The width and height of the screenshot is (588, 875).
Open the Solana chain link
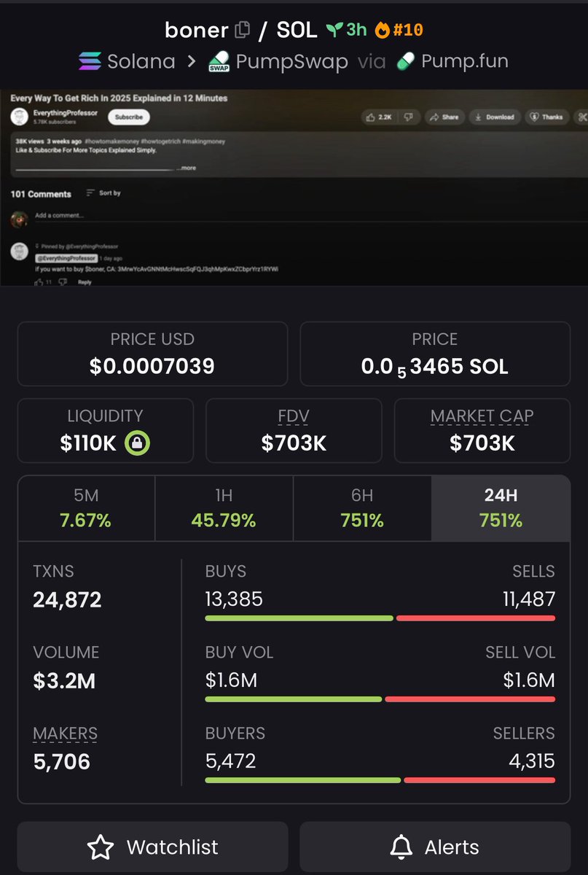127,61
